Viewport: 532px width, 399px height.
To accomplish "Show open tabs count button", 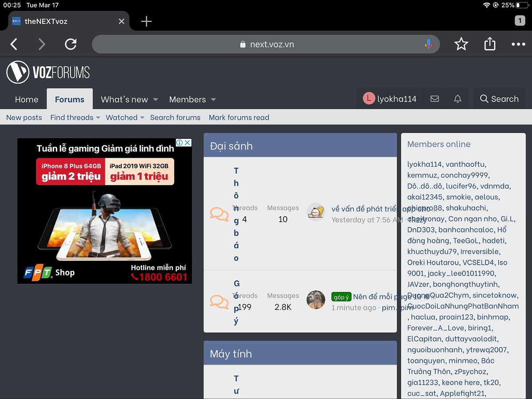I will click(520, 21).
